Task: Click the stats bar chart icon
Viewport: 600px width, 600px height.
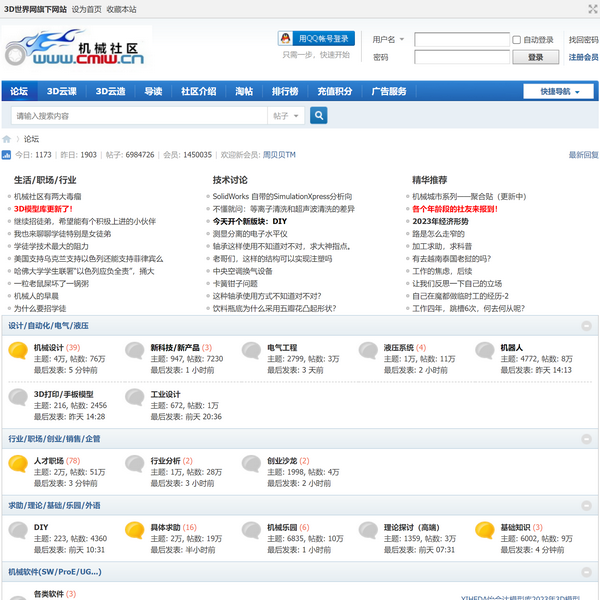Action: pyautogui.click(x=6, y=155)
